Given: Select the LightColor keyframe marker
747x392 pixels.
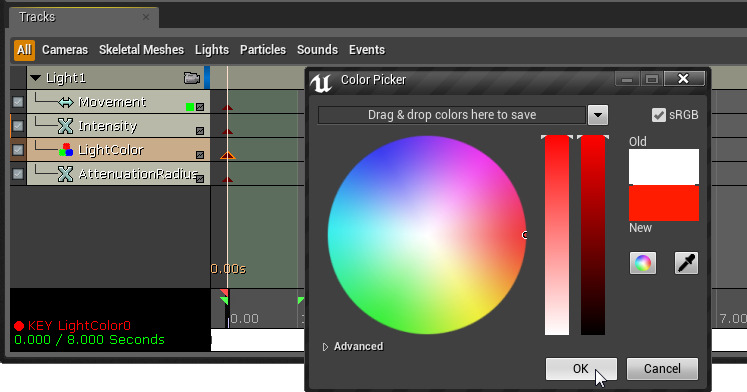Looking at the screenshot, I should (x=228, y=155).
